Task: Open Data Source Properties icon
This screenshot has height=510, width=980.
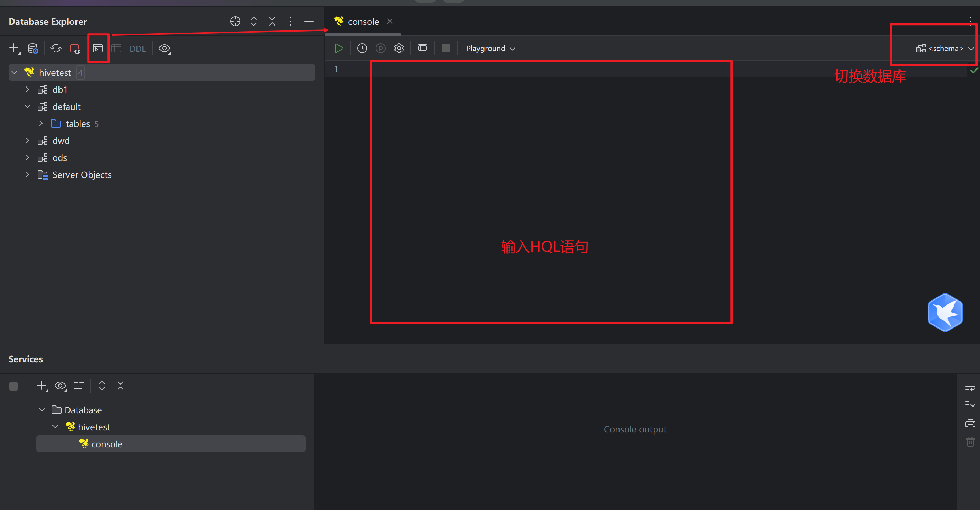Action: tap(33, 48)
